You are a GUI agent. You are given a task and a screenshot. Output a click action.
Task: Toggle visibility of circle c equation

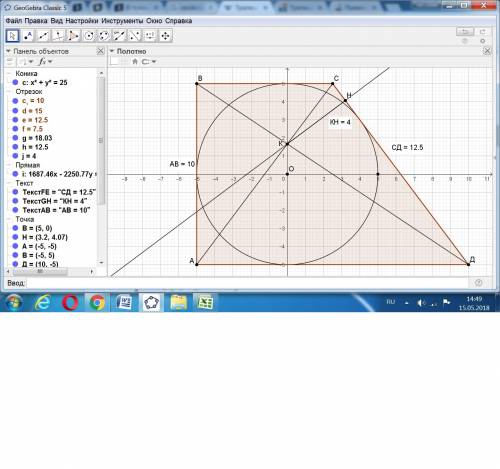coord(15,82)
